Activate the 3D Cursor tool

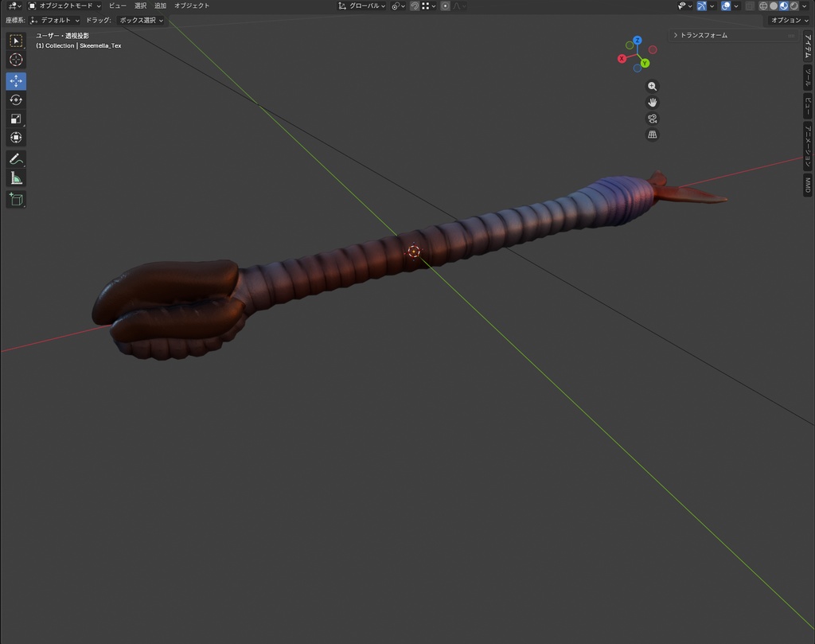(x=16, y=60)
